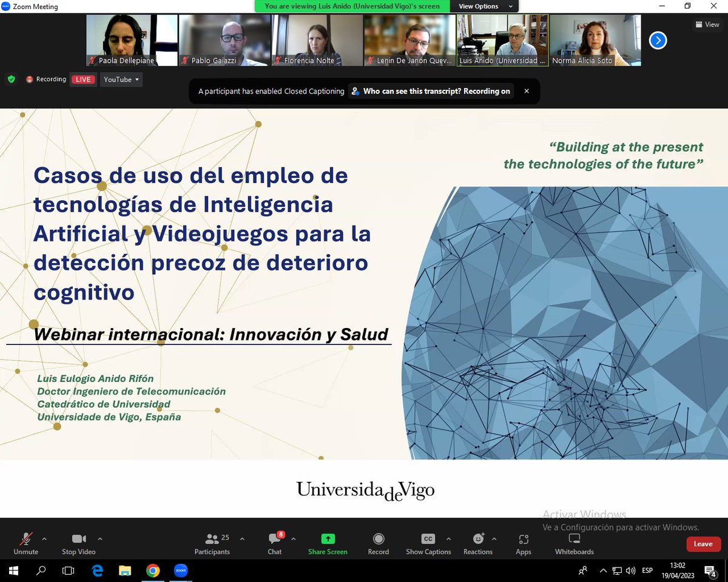Open the volume control in system tray

[630, 570]
